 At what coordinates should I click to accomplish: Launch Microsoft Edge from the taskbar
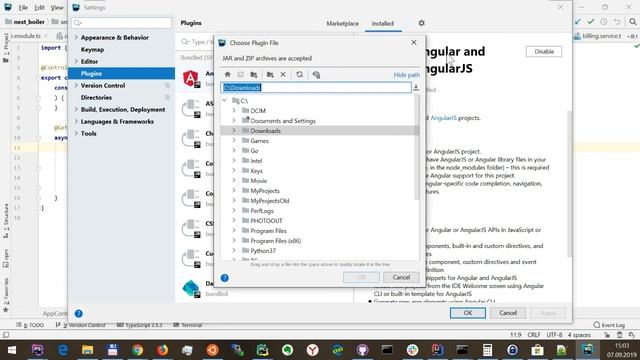[62, 350]
